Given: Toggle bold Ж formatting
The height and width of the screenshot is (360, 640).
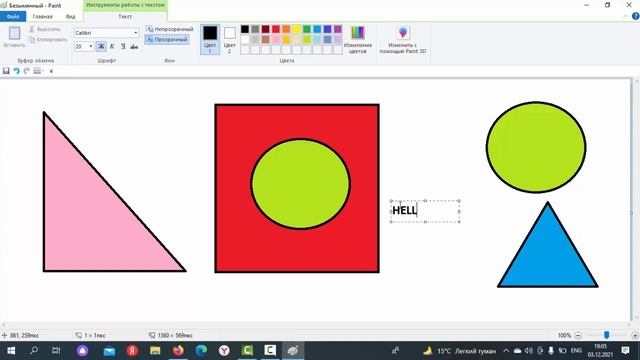Looking at the screenshot, I should (101, 47).
